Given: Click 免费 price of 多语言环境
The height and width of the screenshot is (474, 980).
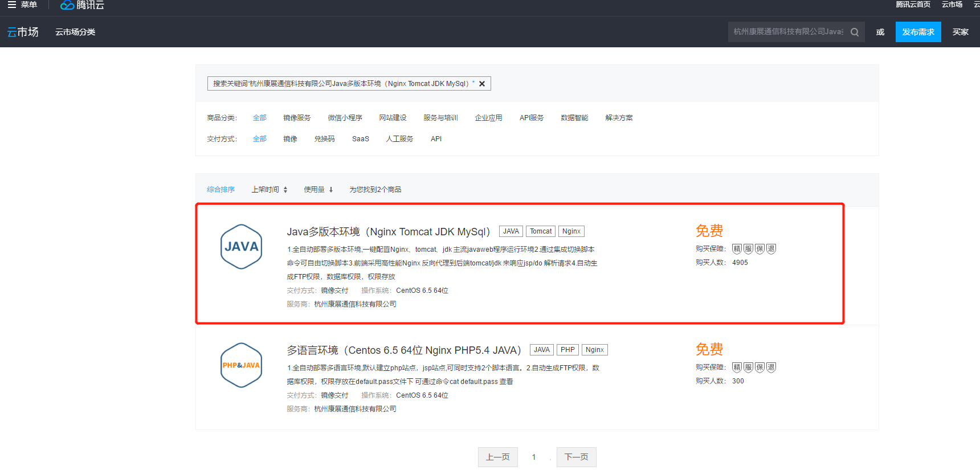Looking at the screenshot, I should pos(709,349).
